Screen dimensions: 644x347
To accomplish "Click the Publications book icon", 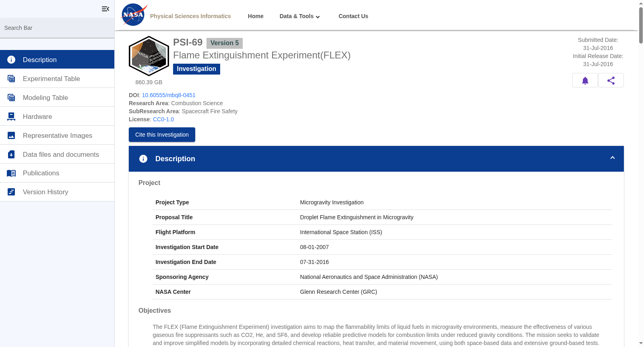I will (x=11, y=173).
